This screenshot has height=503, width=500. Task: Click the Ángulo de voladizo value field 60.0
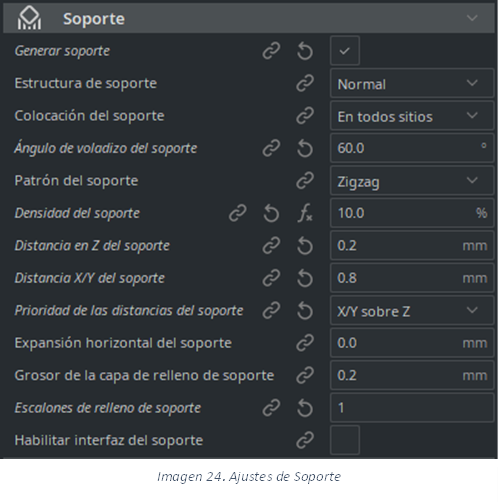(x=412, y=148)
